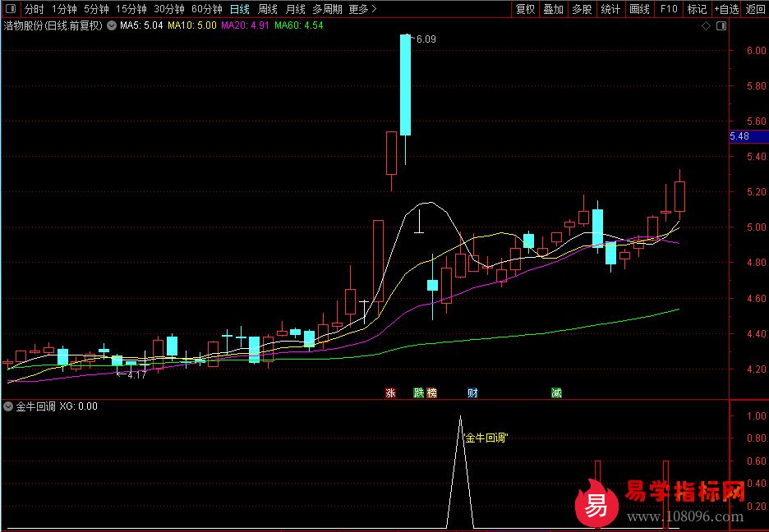
Task: Open the 画线 drawing tools
Action: pyautogui.click(x=639, y=10)
